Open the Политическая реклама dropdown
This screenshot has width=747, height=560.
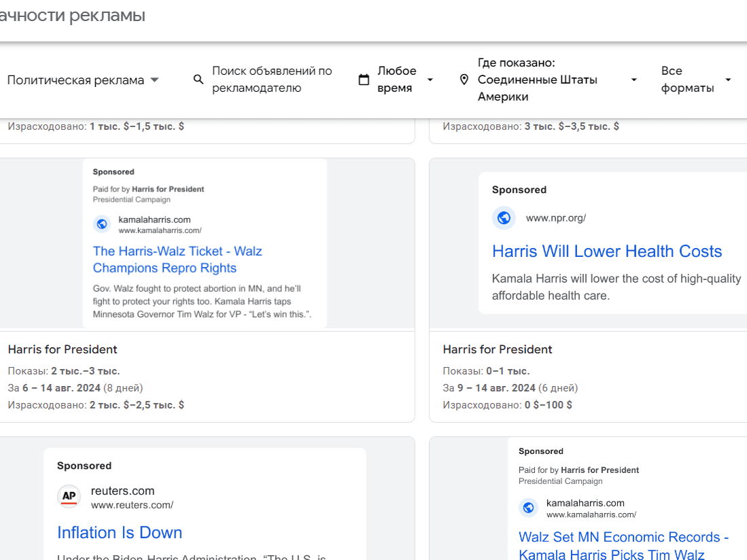[x=83, y=80]
